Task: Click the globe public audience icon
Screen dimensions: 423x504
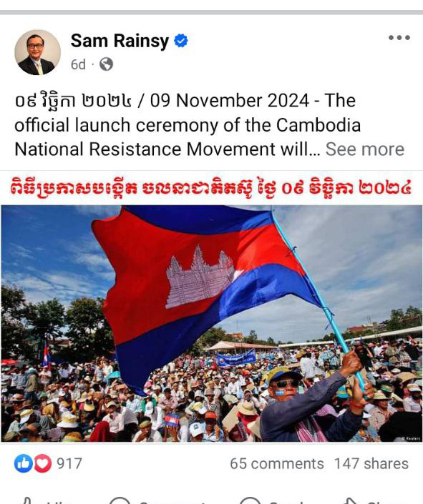Action: 106,64
